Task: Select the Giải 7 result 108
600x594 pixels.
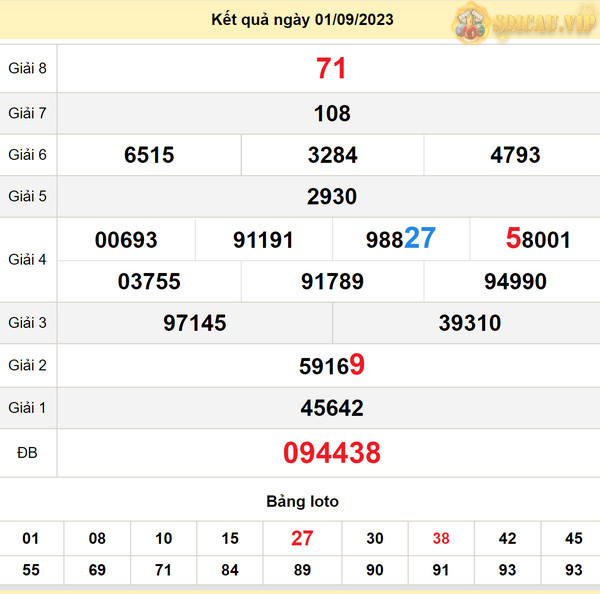Action: click(x=332, y=113)
